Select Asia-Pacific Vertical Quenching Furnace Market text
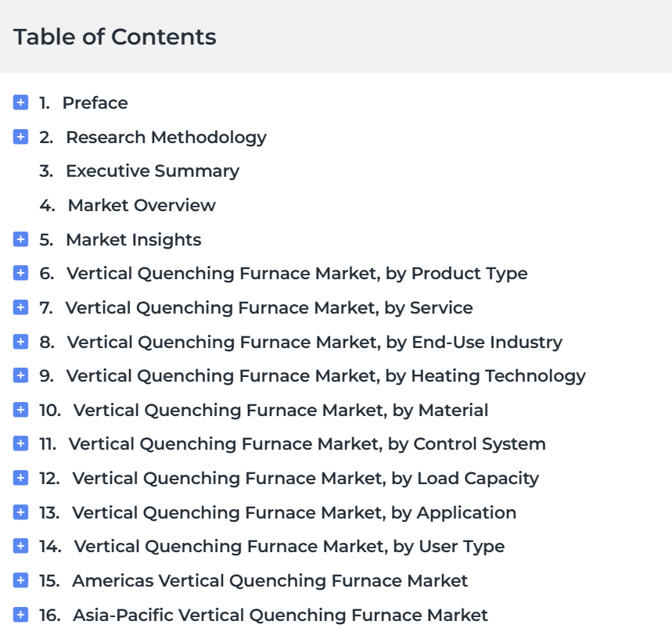 (x=280, y=615)
